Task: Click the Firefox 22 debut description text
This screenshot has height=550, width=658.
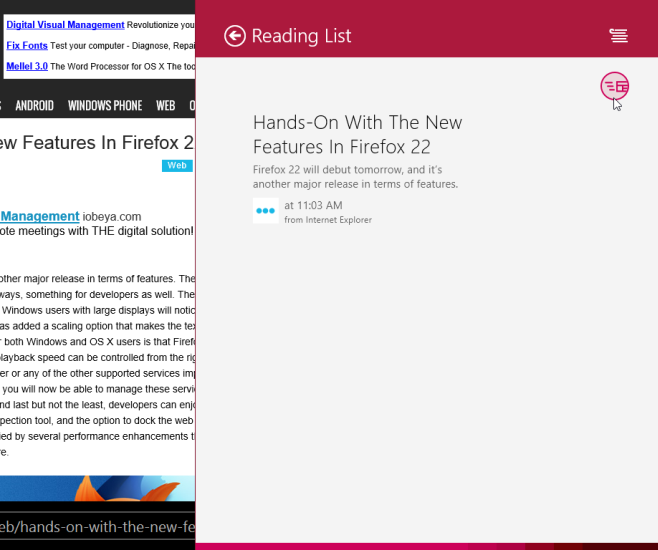Action: [355, 177]
